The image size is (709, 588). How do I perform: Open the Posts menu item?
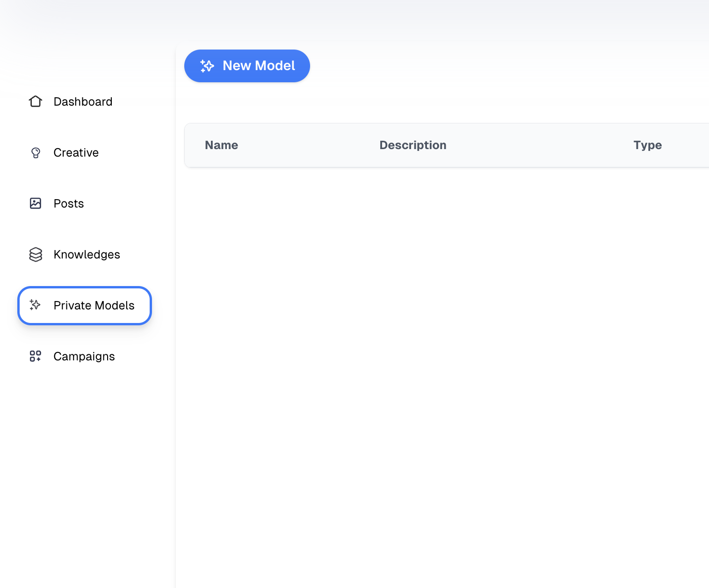point(69,203)
